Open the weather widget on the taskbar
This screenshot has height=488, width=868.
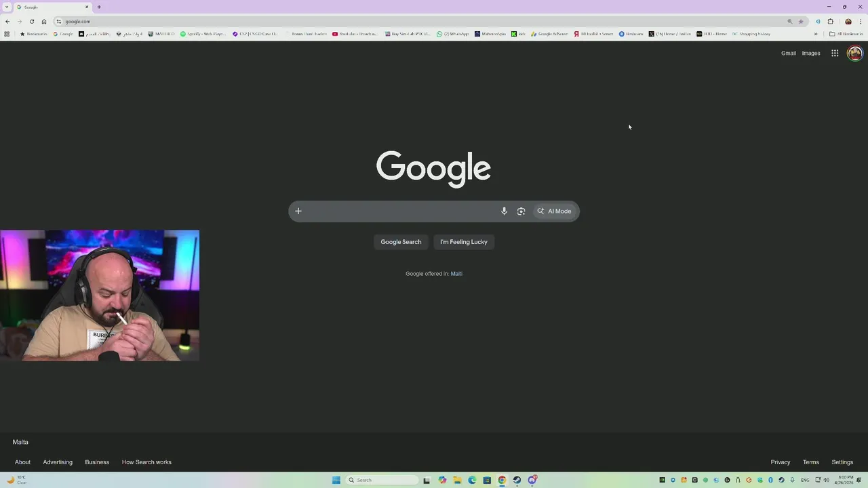tap(16, 480)
